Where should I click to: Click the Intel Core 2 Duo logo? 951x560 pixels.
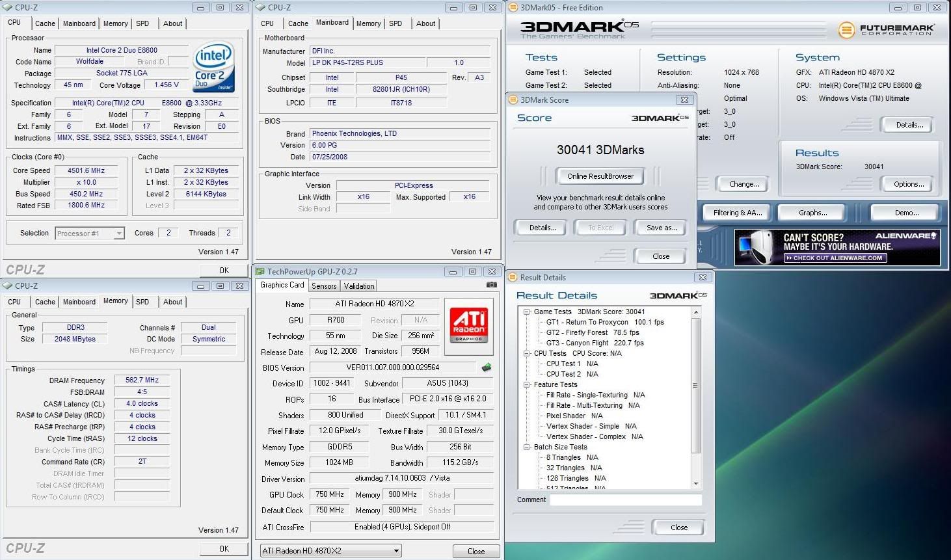pos(214,68)
